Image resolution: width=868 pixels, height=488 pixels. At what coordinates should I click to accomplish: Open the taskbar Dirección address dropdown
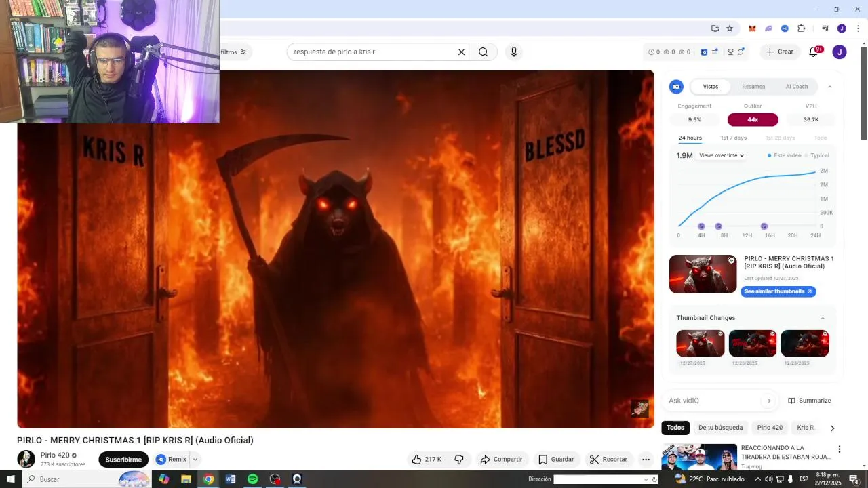click(x=646, y=479)
